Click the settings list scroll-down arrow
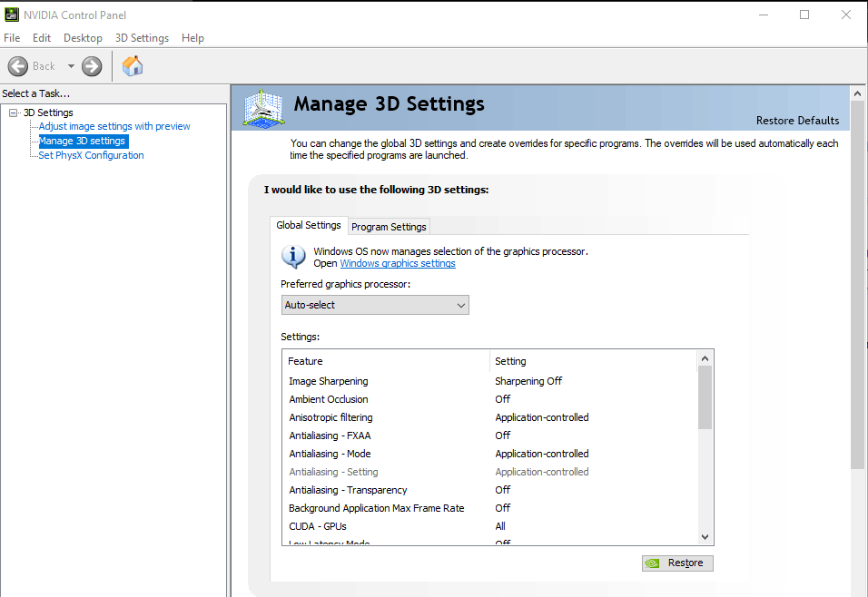 click(x=705, y=537)
